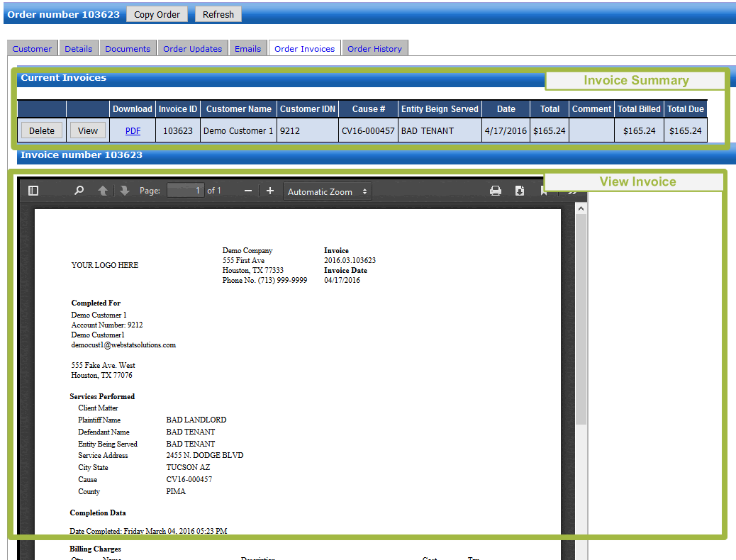The height and width of the screenshot is (560, 736).
Task: Click the Cause # column header
Action: pyautogui.click(x=369, y=109)
